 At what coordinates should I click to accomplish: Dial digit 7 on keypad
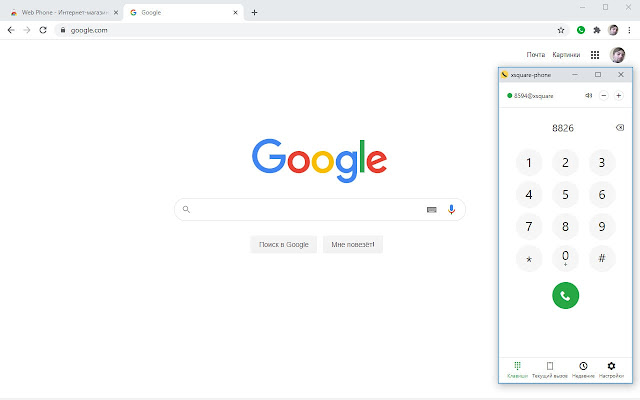529,227
